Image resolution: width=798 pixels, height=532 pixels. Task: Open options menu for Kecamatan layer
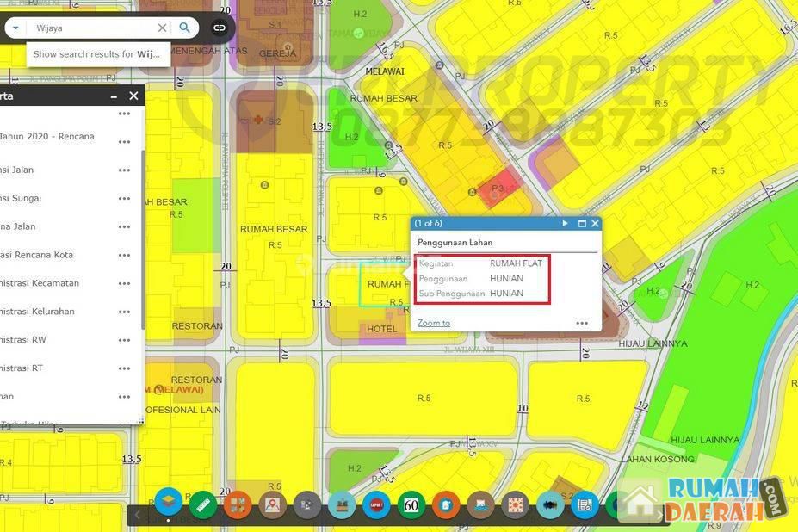point(125,283)
